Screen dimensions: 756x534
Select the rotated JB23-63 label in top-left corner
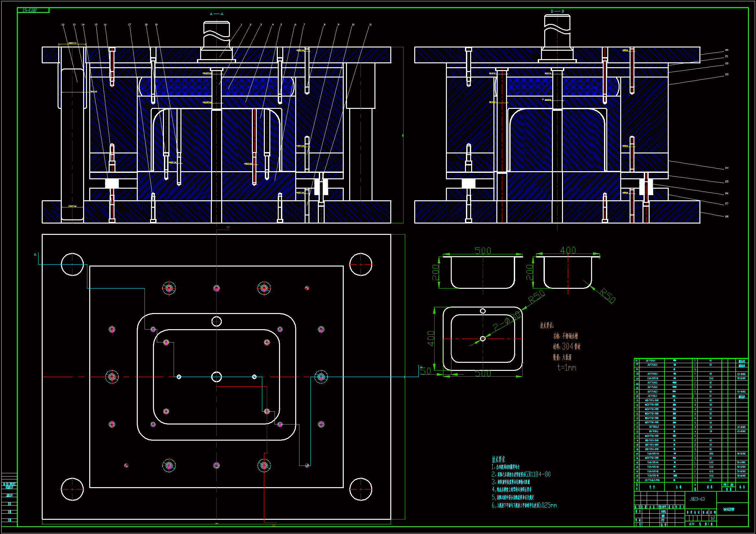click(30, 11)
